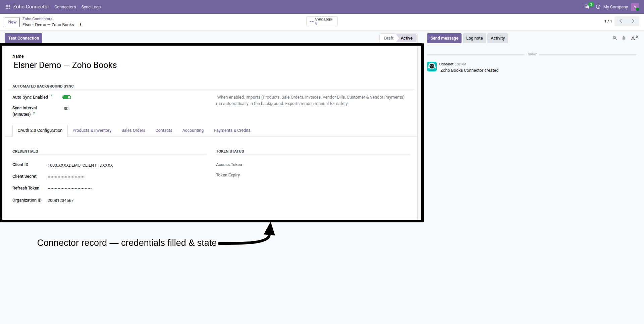Open the apps grid menu icon
The image size is (644, 324).
pyautogui.click(x=7, y=7)
